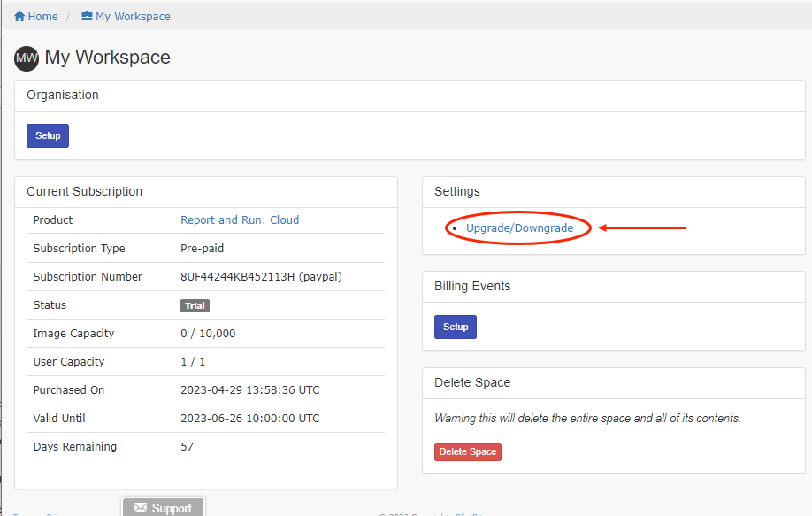Click the Trial status badge

coord(195,305)
